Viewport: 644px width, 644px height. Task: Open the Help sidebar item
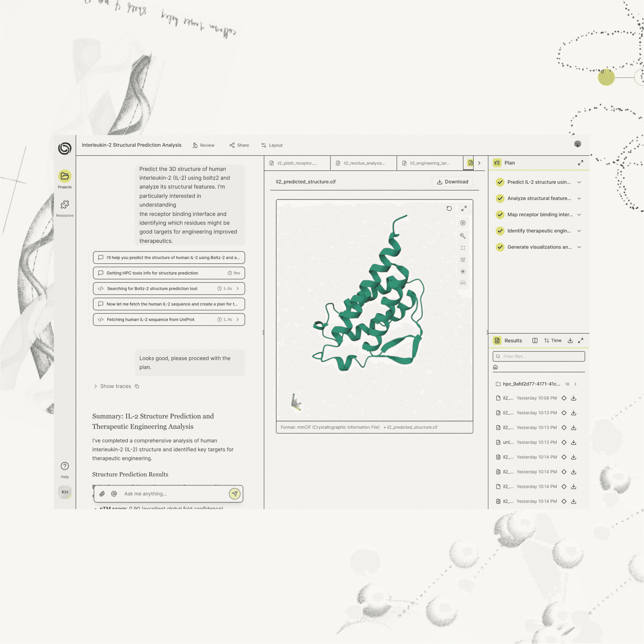click(x=65, y=470)
